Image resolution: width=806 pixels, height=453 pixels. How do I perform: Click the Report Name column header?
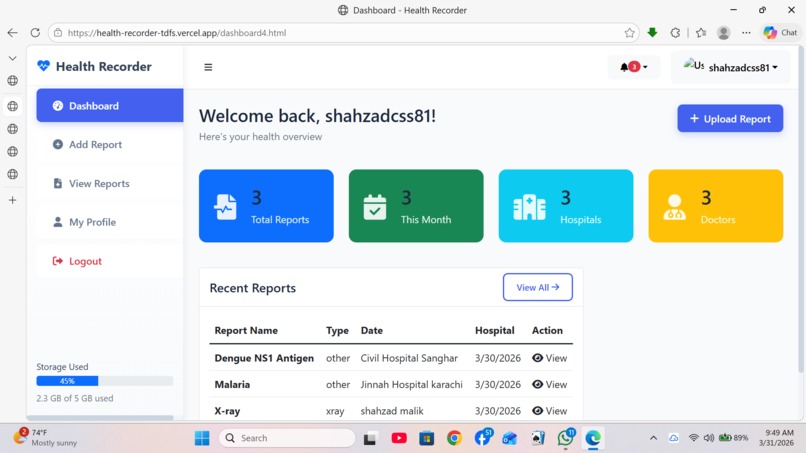click(x=246, y=330)
